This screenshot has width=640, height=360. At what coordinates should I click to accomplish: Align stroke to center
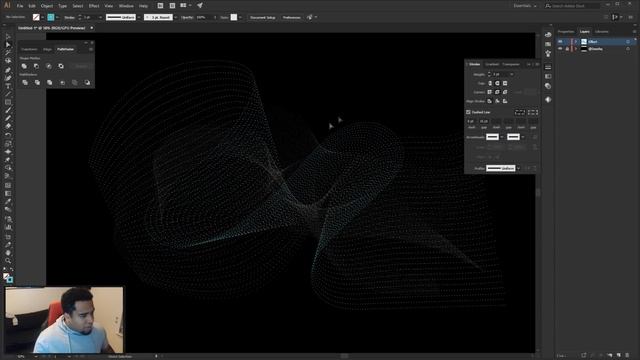(x=490, y=101)
